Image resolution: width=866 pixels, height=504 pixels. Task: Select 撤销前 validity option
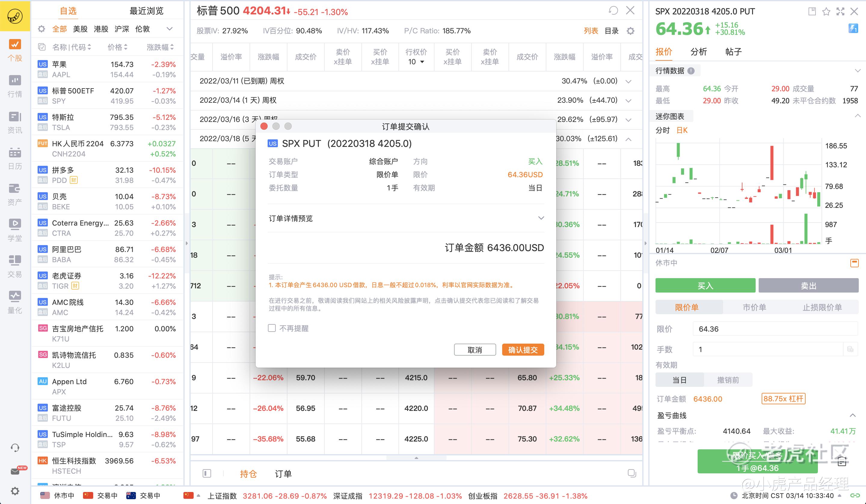coord(728,380)
